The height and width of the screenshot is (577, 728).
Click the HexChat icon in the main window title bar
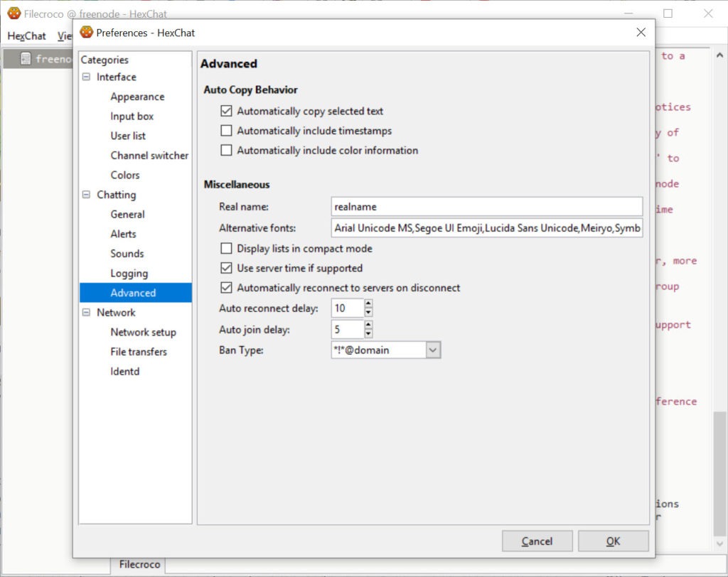point(14,13)
